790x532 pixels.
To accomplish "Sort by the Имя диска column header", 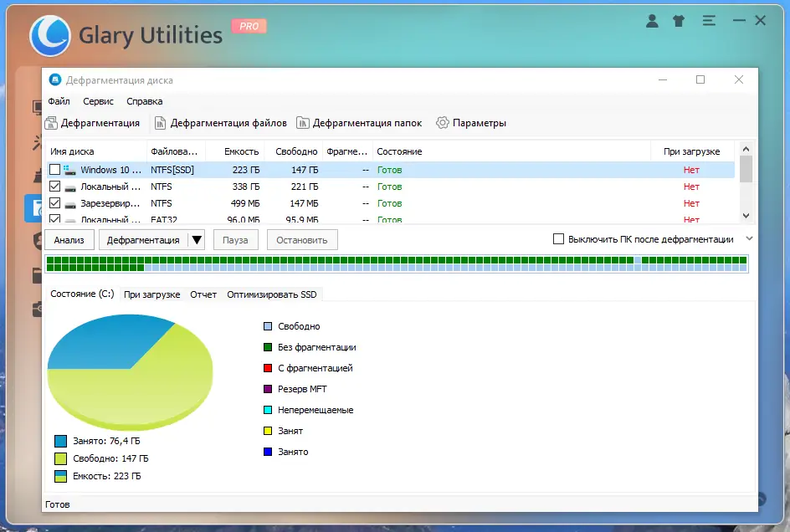I will 97,151.
